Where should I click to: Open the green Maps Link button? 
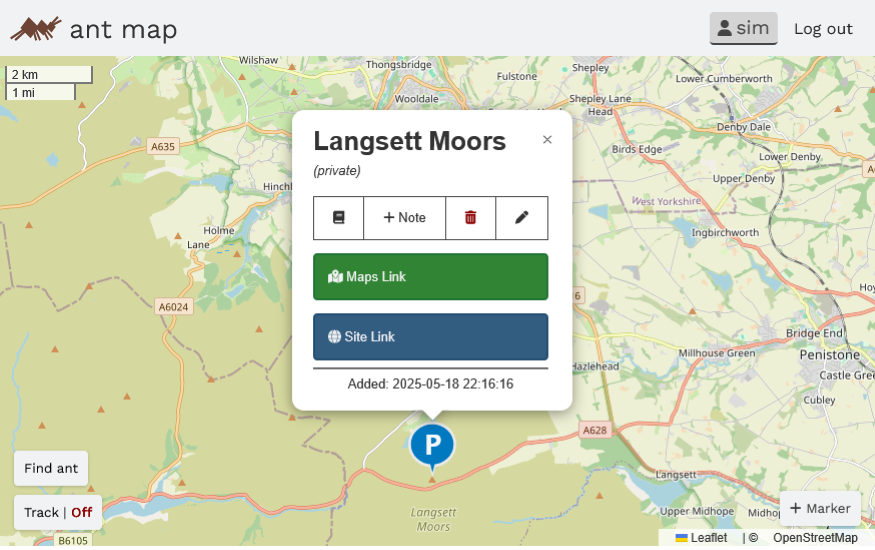430,277
